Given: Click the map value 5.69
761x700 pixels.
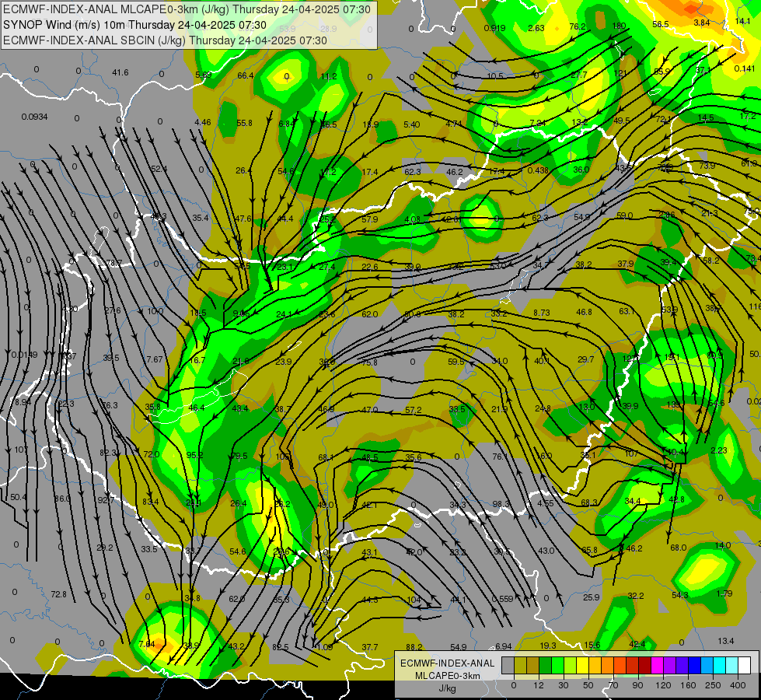Looking at the screenshot, I should tap(204, 75).
